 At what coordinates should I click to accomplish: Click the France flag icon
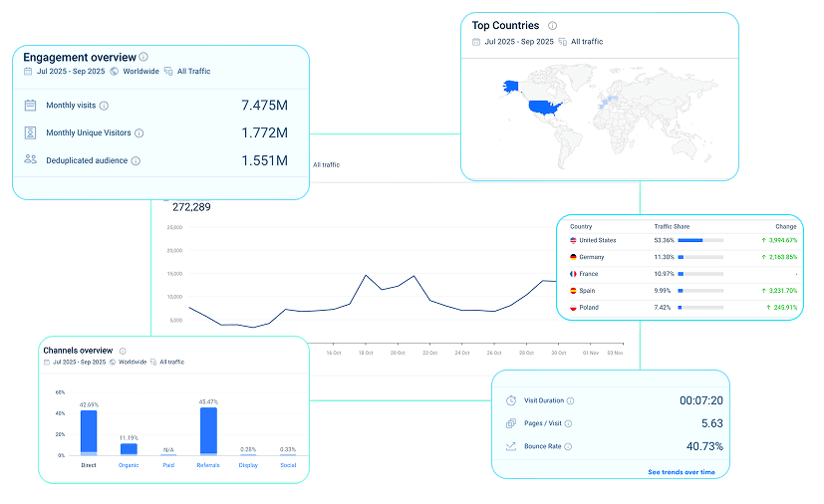coord(573,274)
